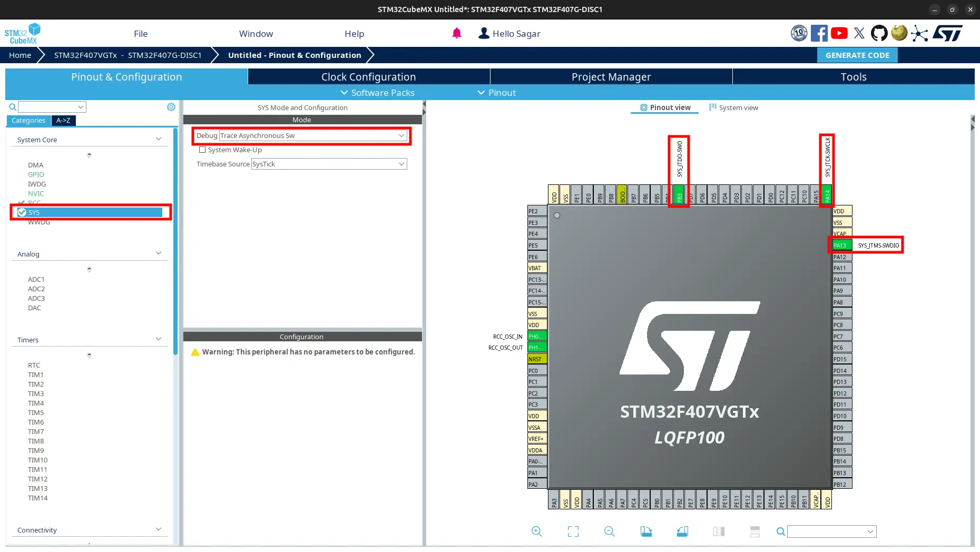The image size is (980, 552).
Task: Select IWDG in System Core
Action: click(37, 184)
